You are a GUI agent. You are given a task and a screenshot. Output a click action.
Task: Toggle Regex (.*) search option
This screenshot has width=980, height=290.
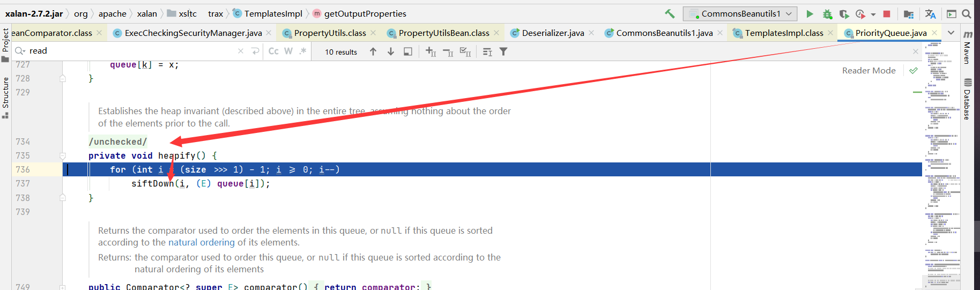(x=303, y=51)
